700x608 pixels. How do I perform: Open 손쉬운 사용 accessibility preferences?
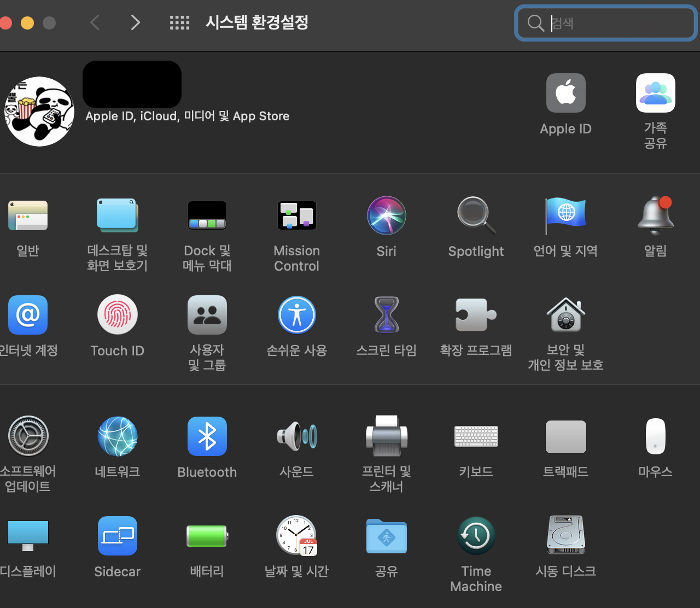tap(297, 315)
